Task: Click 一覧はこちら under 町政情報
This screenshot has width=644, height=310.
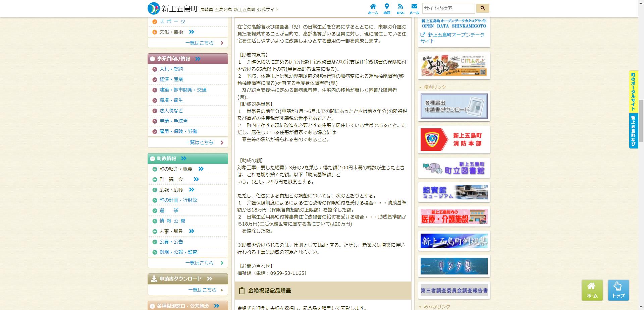Action: coord(199,263)
